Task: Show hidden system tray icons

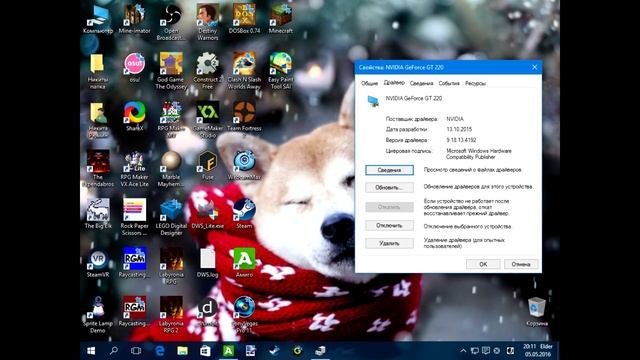Action: pos(463,351)
